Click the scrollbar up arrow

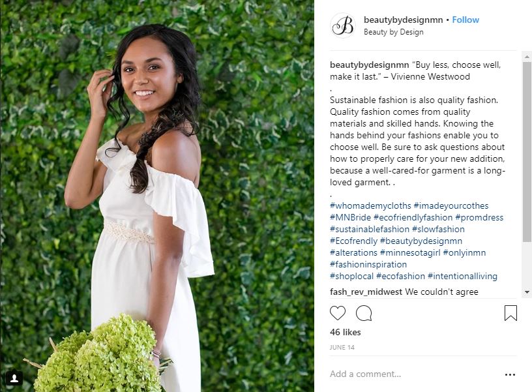[x=527, y=56]
